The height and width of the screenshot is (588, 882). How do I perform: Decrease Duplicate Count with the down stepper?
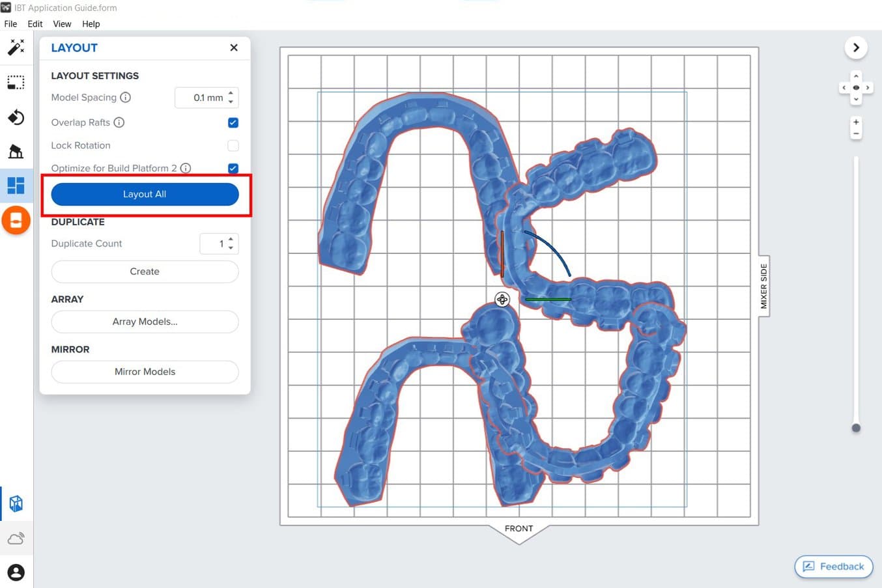coord(231,247)
